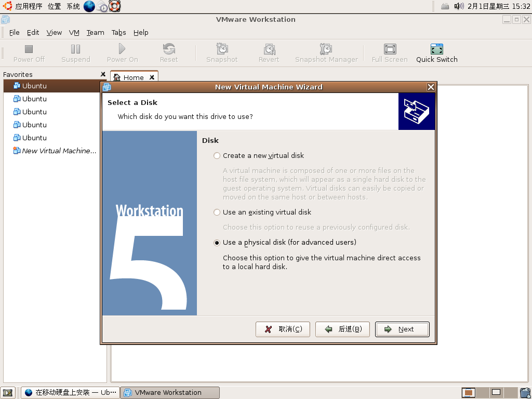The height and width of the screenshot is (399, 532).
Task: Click the disk drive tray icon
Action: pyautogui.click(x=445, y=6)
